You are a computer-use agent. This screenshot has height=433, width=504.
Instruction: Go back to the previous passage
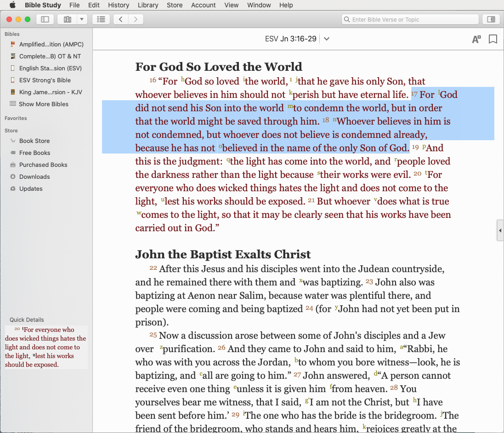point(120,19)
